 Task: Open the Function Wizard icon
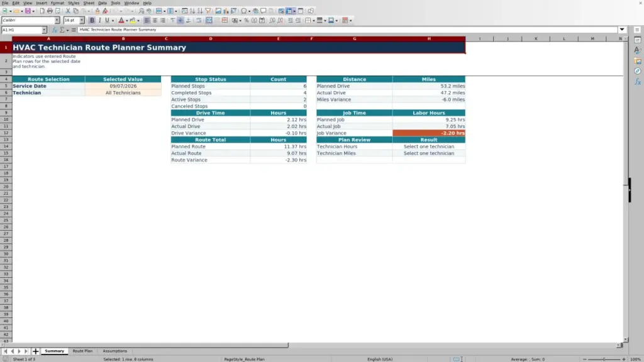tap(55, 30)
